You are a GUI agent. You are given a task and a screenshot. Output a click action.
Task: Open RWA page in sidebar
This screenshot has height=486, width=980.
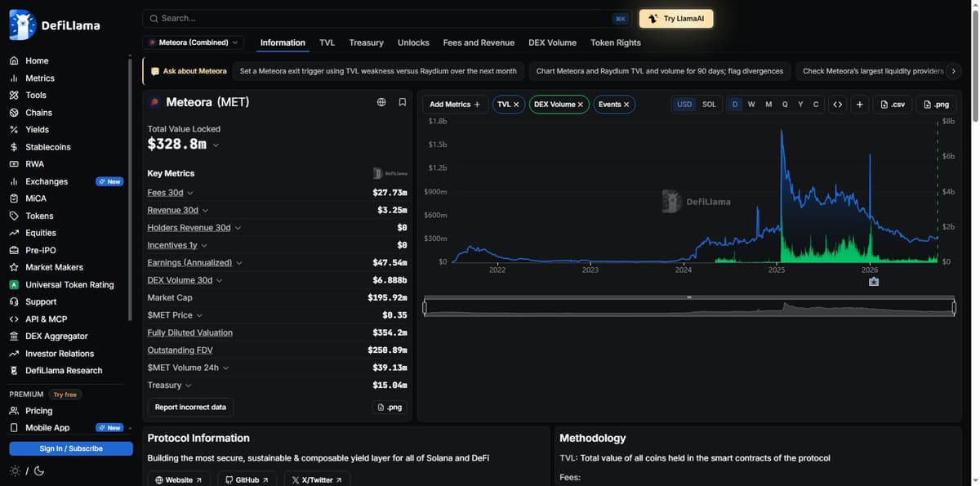coord(35,163)
